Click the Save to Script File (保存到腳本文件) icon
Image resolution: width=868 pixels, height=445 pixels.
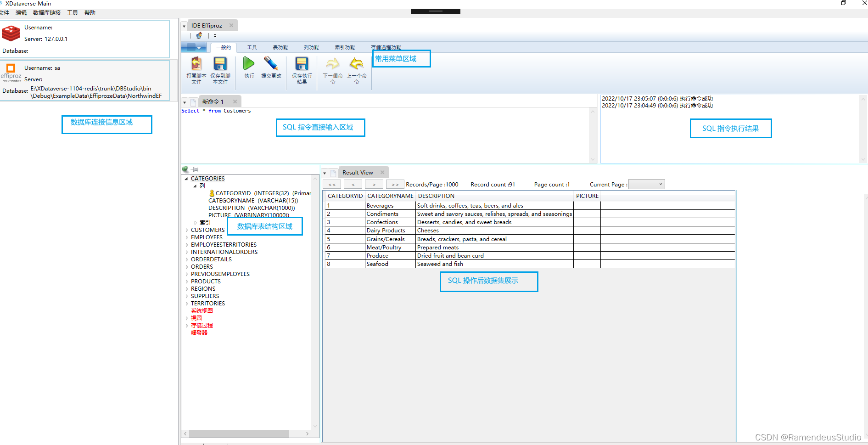pos(220,64)
